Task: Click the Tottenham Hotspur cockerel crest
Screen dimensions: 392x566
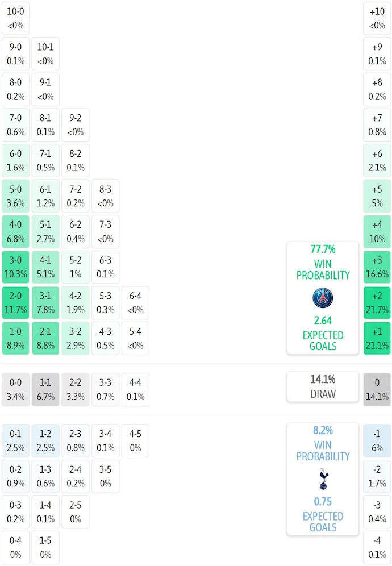Action: [323, 479]
